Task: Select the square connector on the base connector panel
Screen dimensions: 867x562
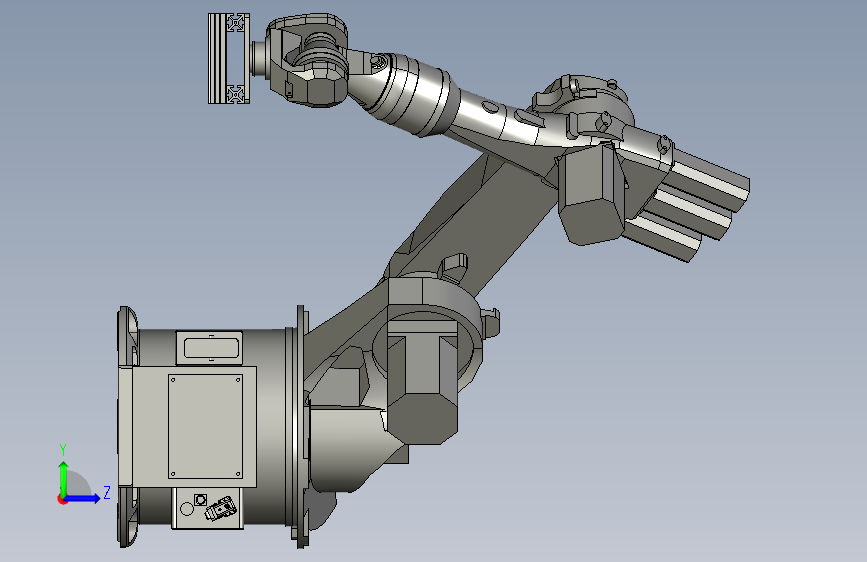Action: click(x=200, y=499)
